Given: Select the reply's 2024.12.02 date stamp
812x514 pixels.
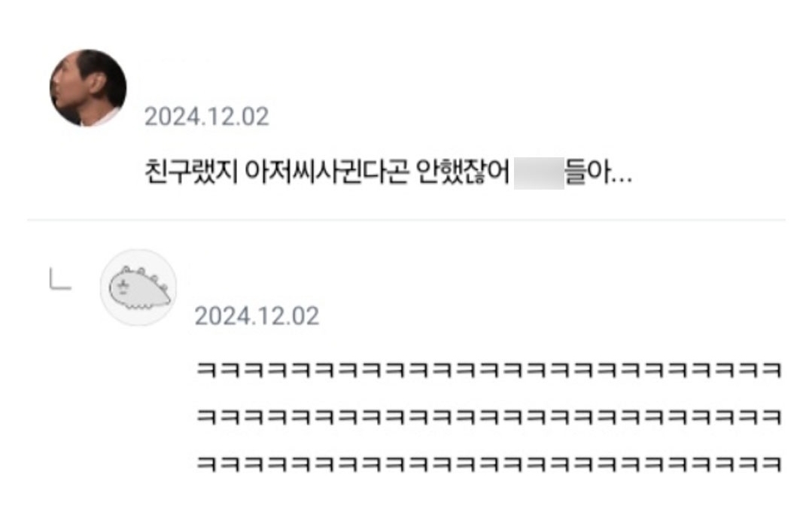Looking at the screenshot, I should coord(257,316).
